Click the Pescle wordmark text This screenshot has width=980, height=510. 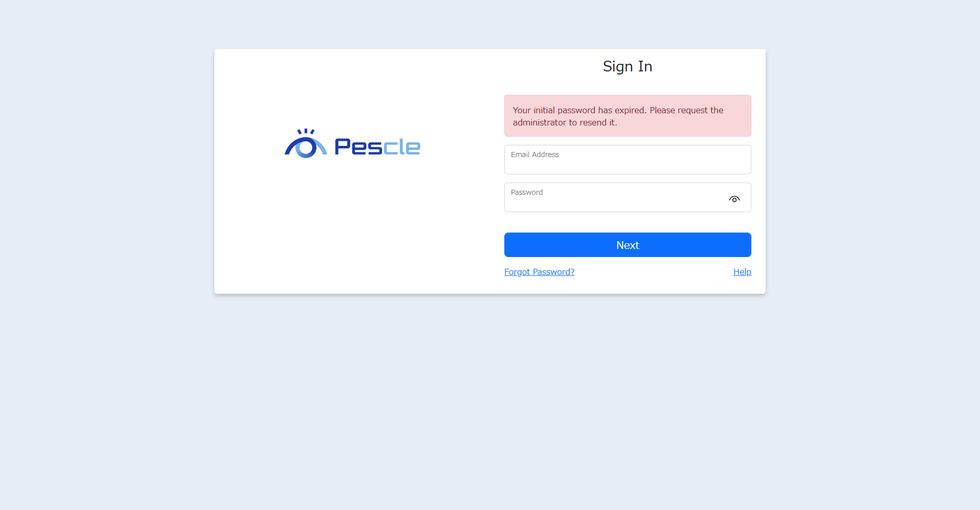tap(377, 147)
